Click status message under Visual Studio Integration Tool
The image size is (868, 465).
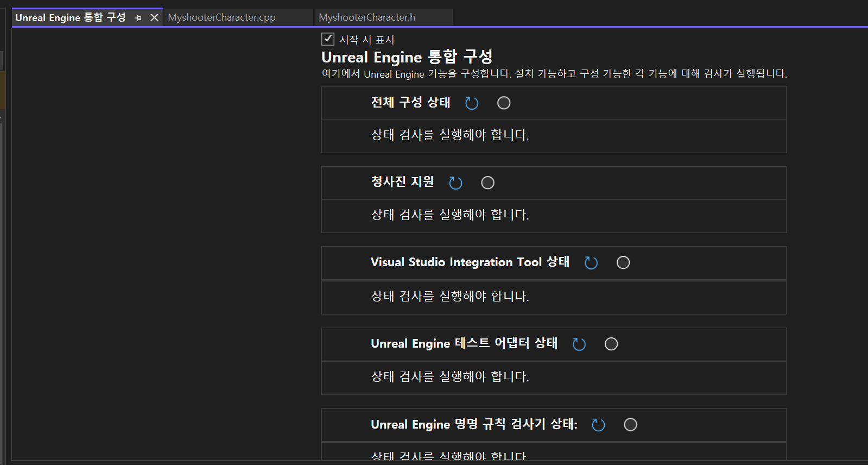coord(450,296)
